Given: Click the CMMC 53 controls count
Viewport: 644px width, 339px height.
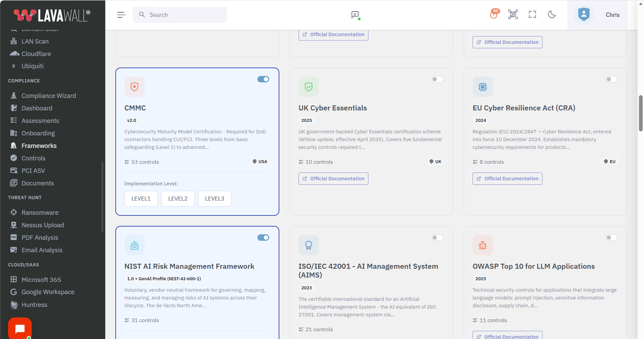Looking at the screenshot, I should point(142,162).
